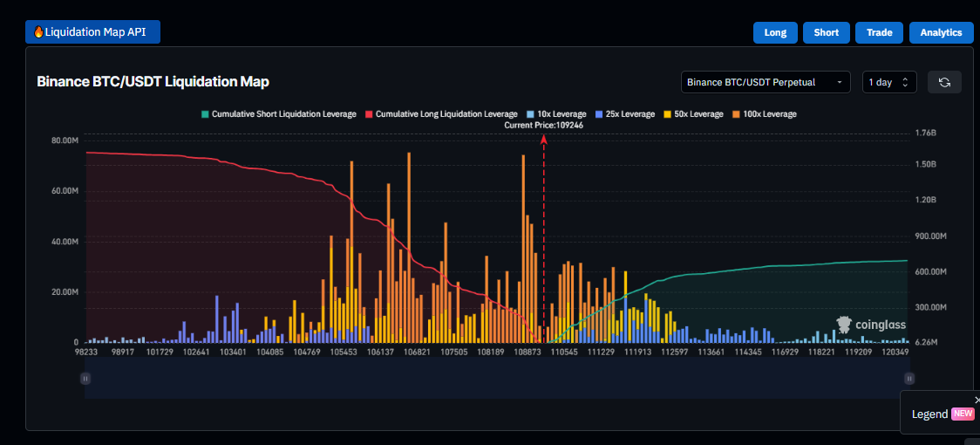This screenshot has width=980, height=445.
Task: Close the Legend popup with the X
Action: (977, 400)
